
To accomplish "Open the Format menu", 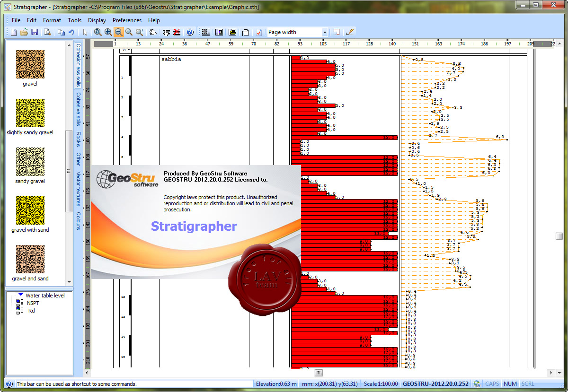I will click(x=52, y=20).
